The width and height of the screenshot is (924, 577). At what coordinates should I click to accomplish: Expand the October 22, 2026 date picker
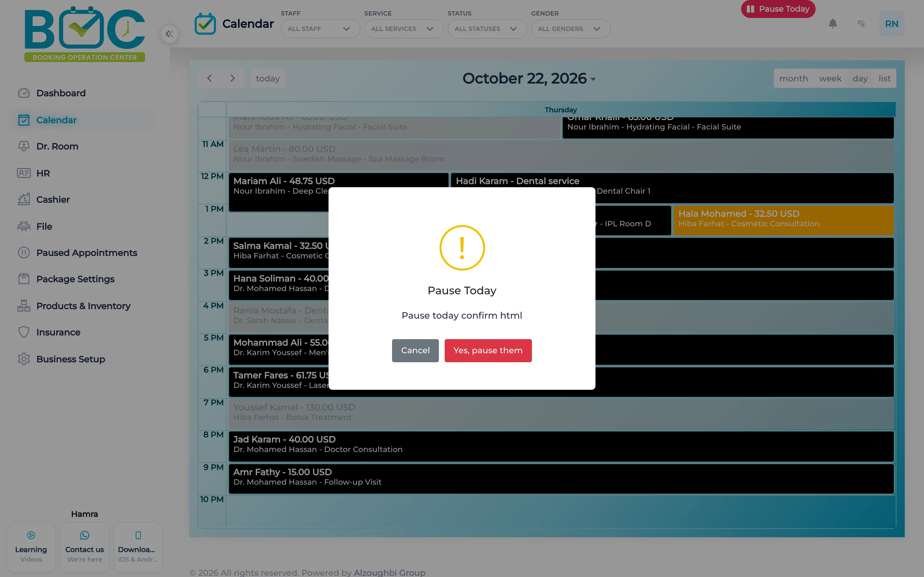529,78
